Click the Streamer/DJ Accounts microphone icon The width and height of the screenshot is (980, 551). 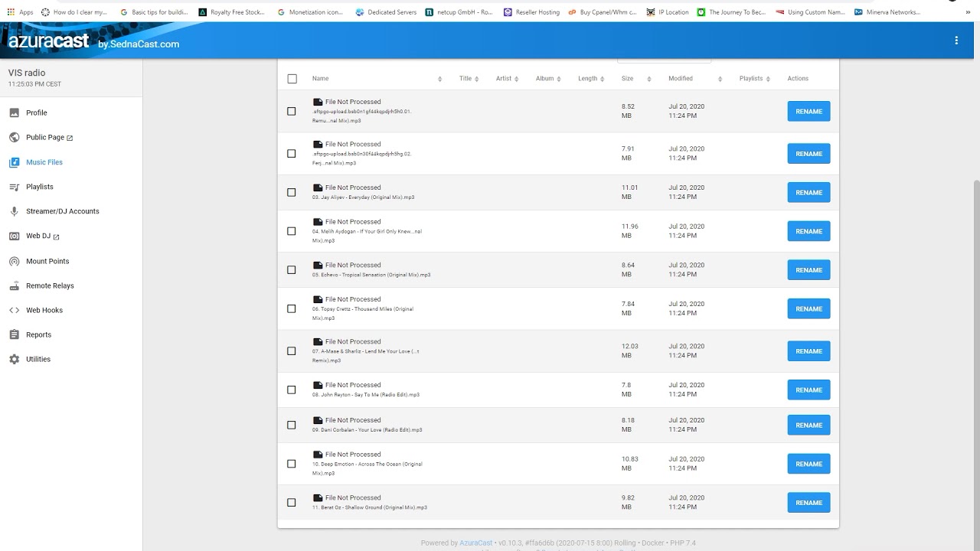click(x=14, y=211)
